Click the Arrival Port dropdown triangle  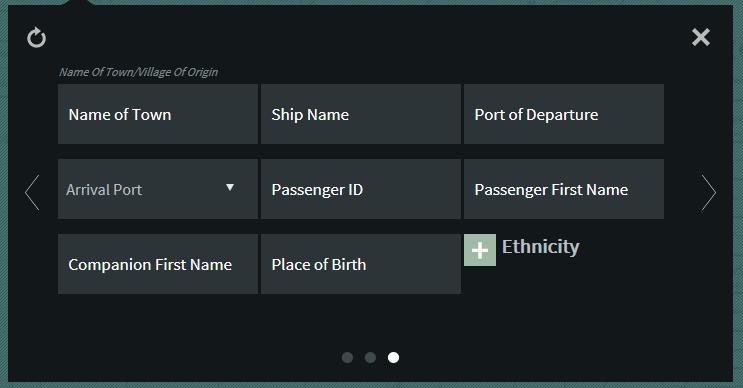coord(230,188)
